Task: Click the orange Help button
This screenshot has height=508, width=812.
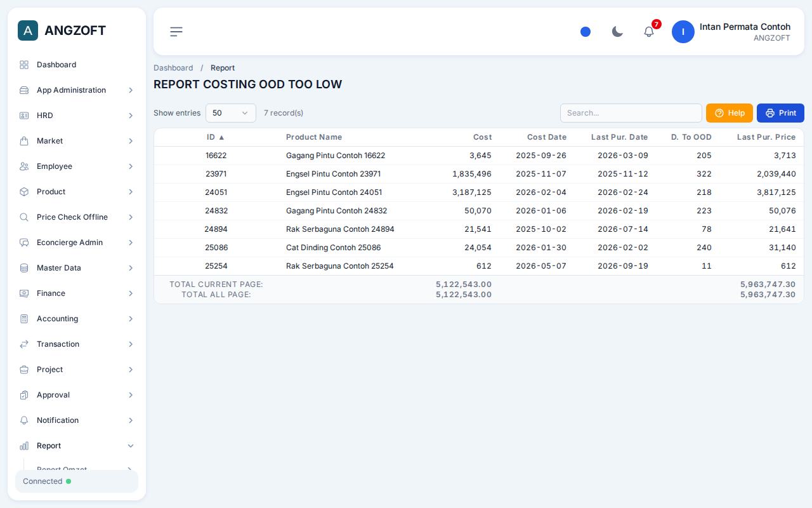Action: [x=730, y=113]
